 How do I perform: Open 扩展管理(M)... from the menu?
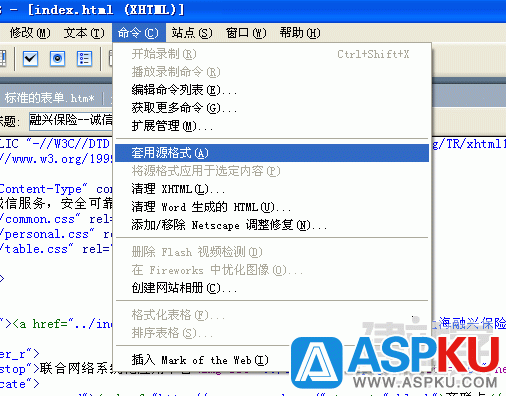coord(272,126)
